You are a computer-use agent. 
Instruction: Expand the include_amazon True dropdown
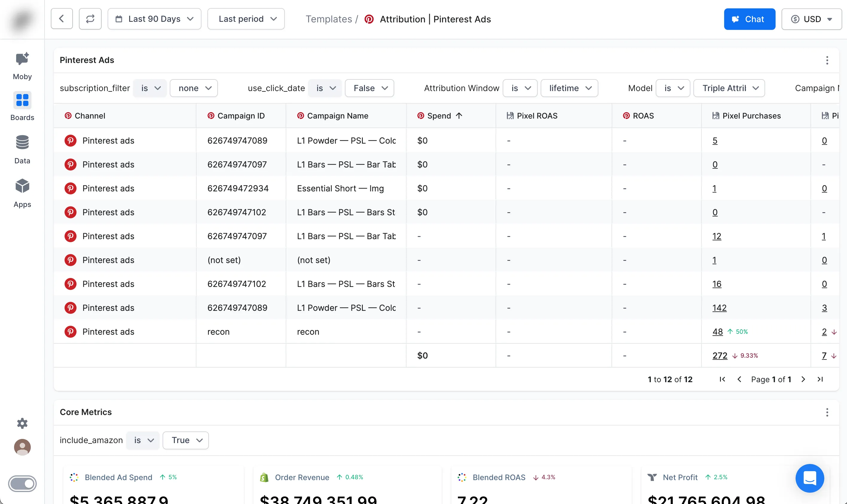[x=186, y=440]
